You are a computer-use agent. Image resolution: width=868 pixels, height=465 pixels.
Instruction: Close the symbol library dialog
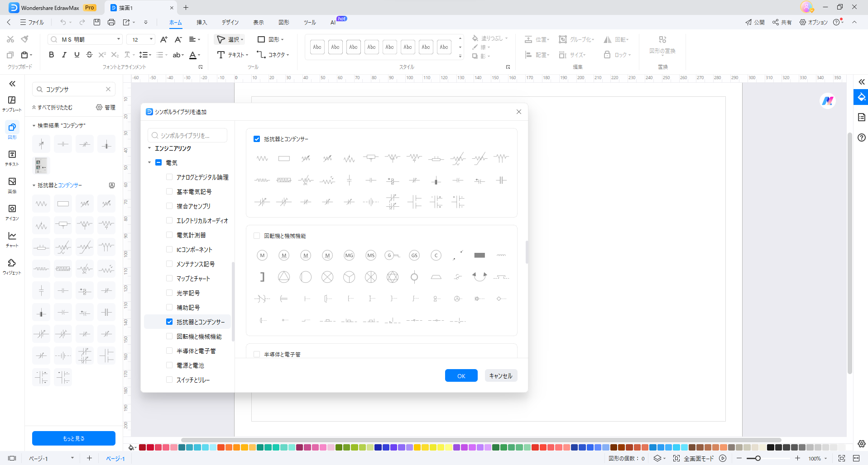[519, 112]
